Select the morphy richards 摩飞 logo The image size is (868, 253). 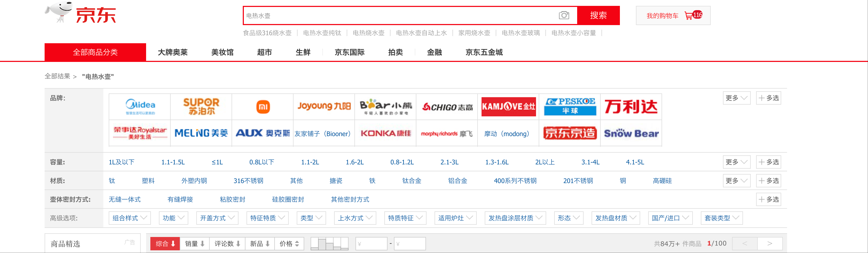tap(447, 133)
